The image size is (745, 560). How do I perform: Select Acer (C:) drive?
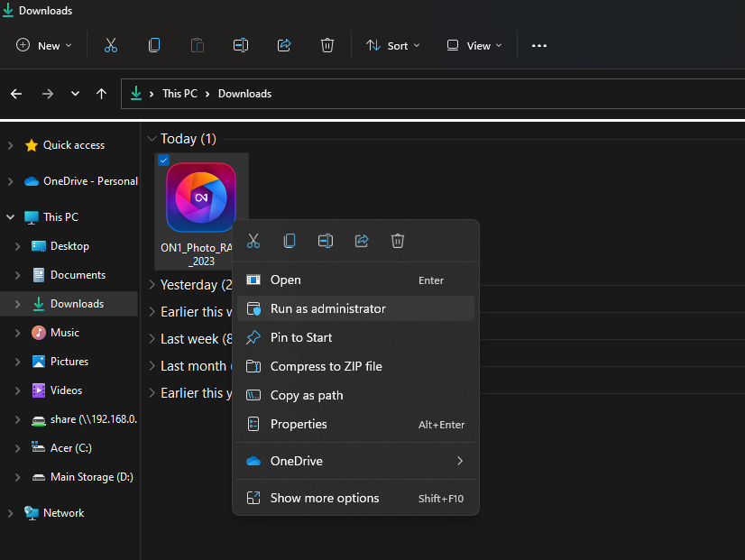[x=70, y=448]
